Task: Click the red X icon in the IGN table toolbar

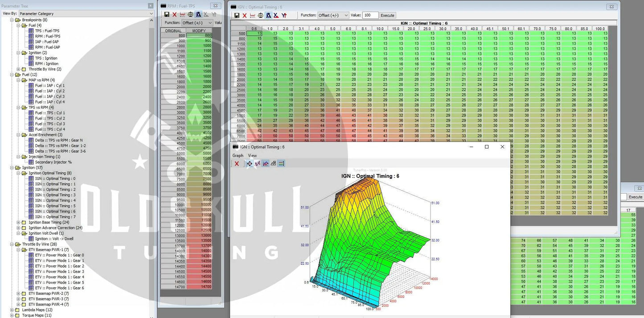Action: (245, 15)
